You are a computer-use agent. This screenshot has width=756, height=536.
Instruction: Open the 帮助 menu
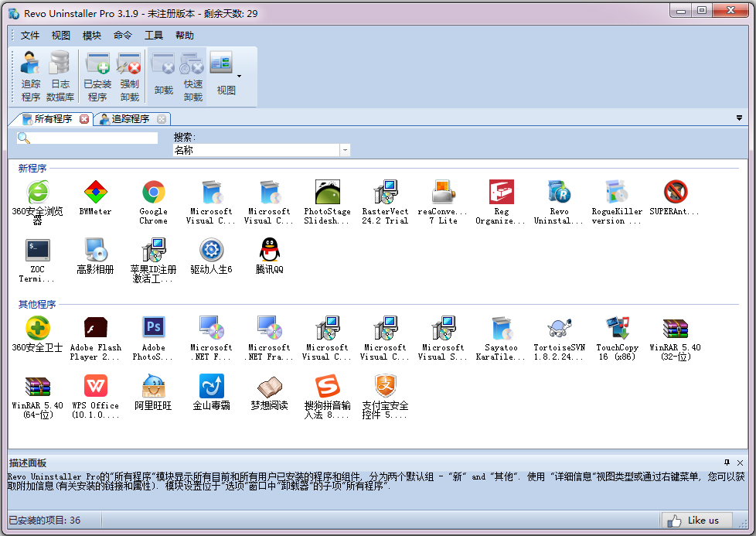coord(184,35)
